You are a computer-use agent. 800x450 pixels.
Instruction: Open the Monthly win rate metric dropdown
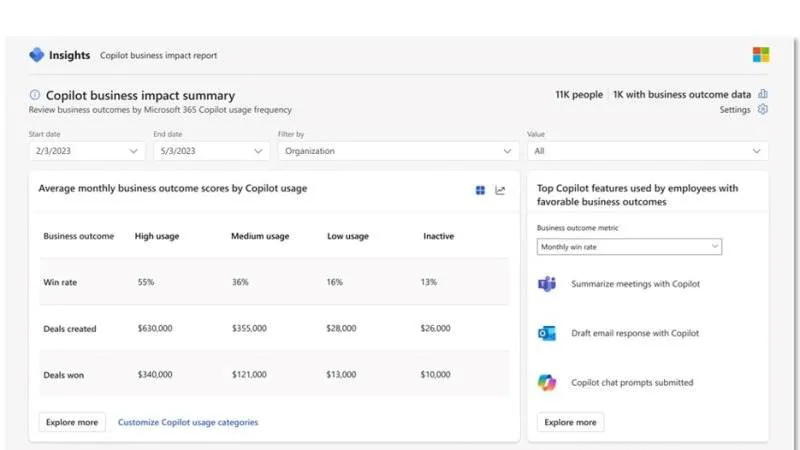629,246
